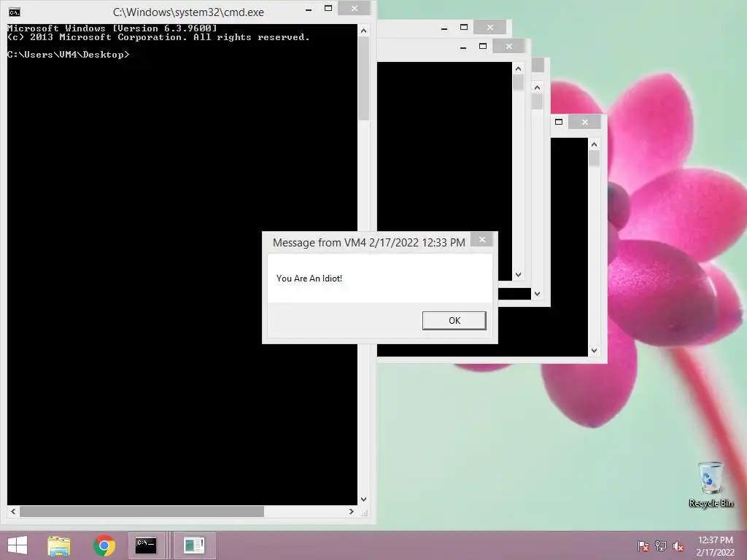Screen dimensions: 747x560
Task: Click the cmd.exe vertical scroll up arrow
Action: pyautogui.click(x=363, y=31)
